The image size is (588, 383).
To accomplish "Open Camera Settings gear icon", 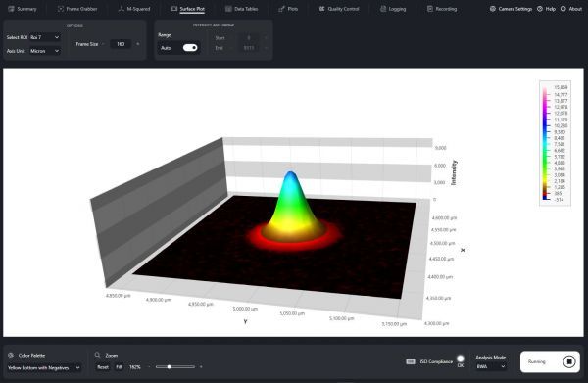I will [x=493, y=9].
